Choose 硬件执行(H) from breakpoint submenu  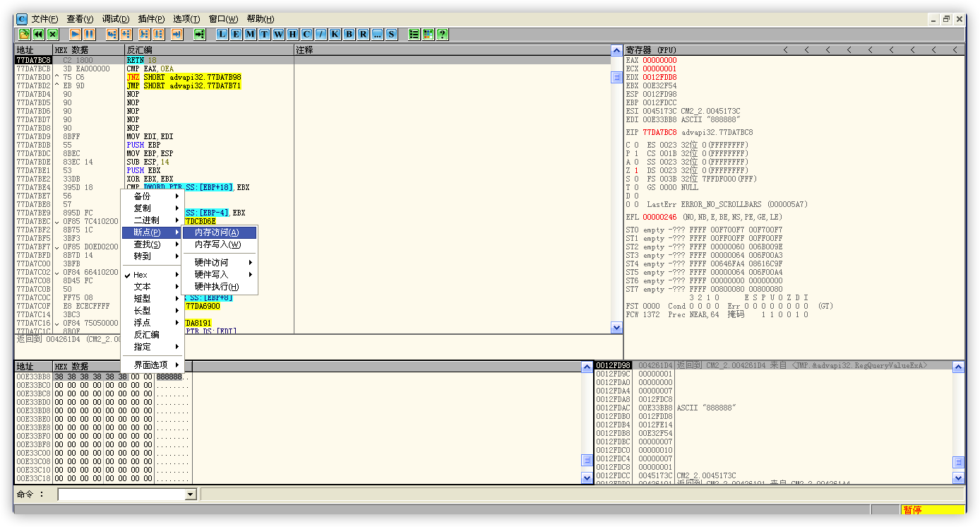[x=217, y=287]
